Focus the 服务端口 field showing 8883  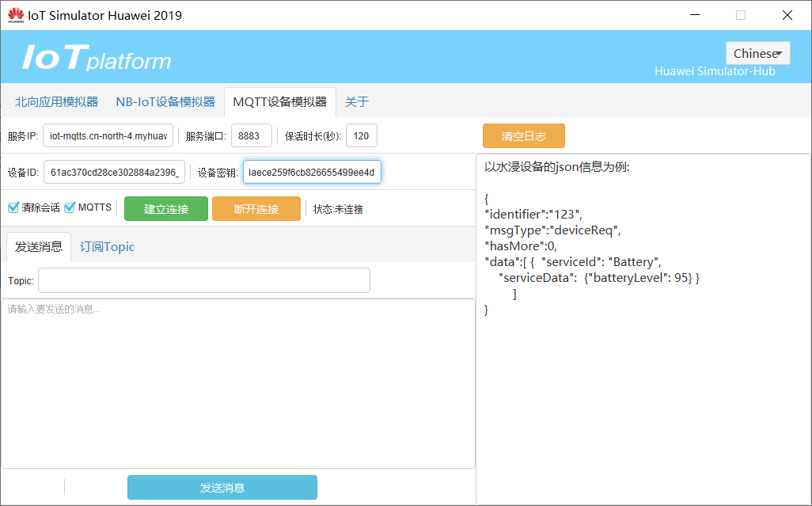252,136
